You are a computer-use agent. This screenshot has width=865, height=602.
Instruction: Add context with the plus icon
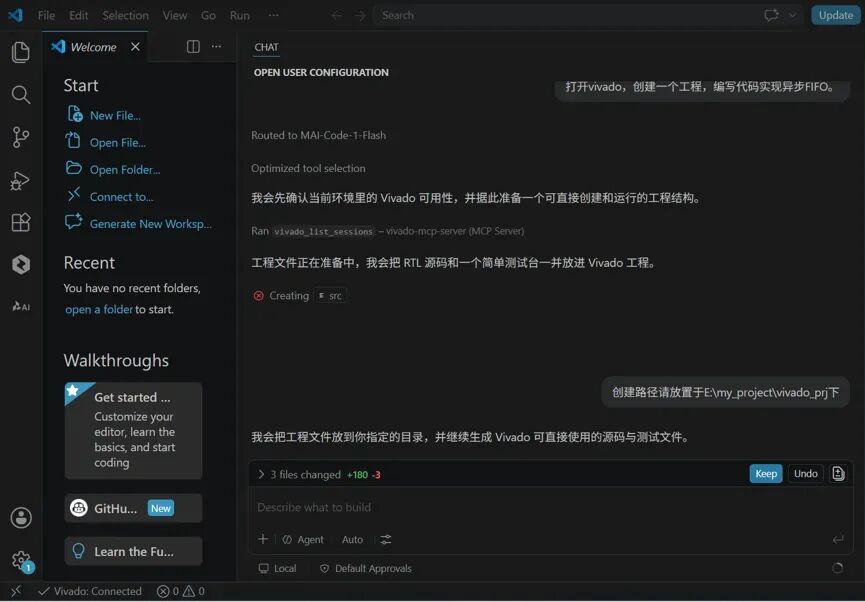point(263,539)
